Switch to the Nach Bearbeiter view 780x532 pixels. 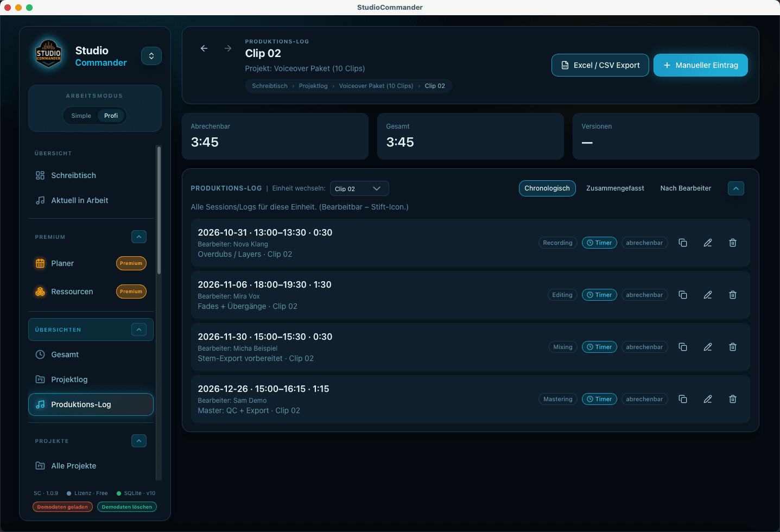(x=685, y=188)
